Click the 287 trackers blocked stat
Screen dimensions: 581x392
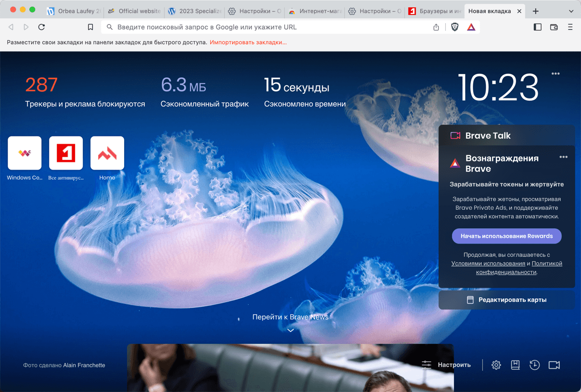coord(85,92)
